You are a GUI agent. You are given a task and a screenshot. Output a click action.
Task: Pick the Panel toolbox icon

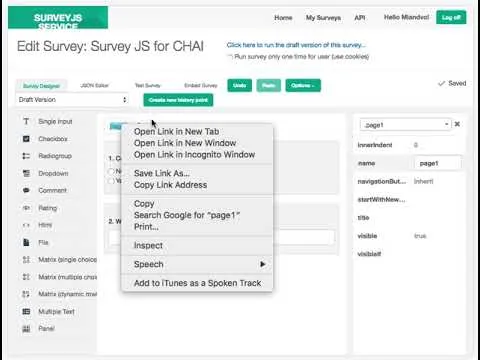pyautogui.click(x=26, y=329)
